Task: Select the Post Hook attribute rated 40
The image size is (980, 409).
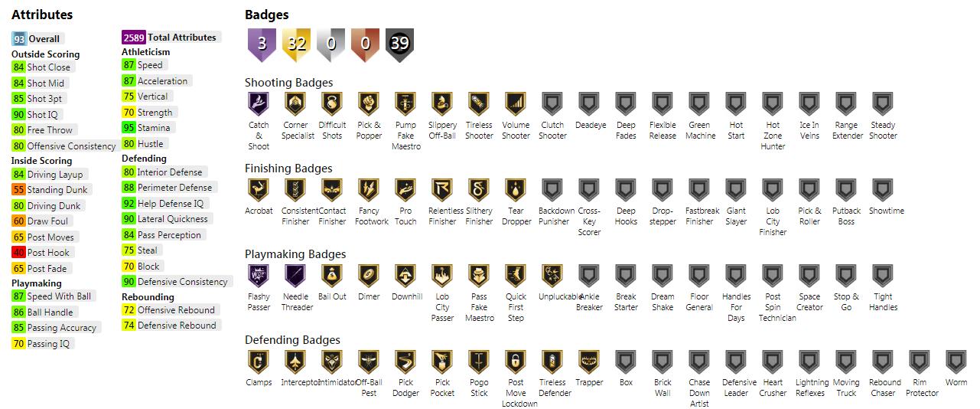Action: tap(43, 252)
